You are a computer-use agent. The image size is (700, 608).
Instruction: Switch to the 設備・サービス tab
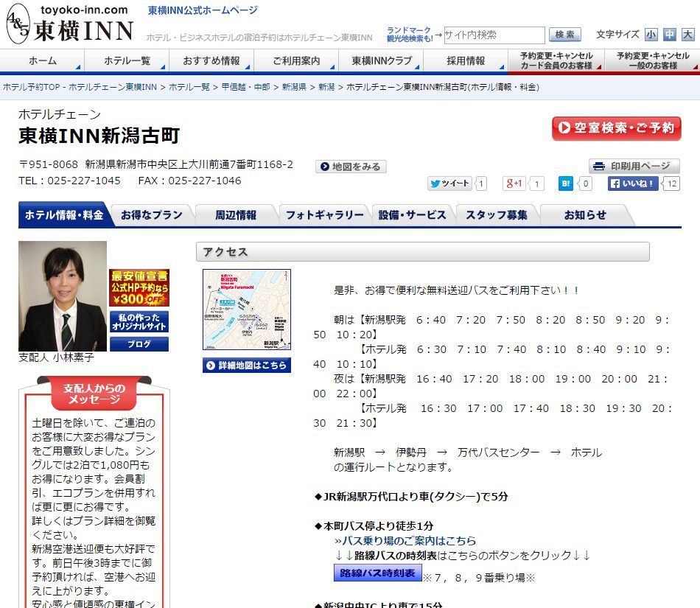click(412, 215)
